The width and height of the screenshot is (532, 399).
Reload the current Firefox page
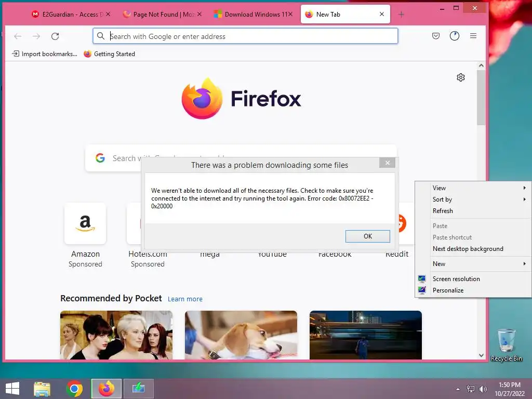click(55, 36)
